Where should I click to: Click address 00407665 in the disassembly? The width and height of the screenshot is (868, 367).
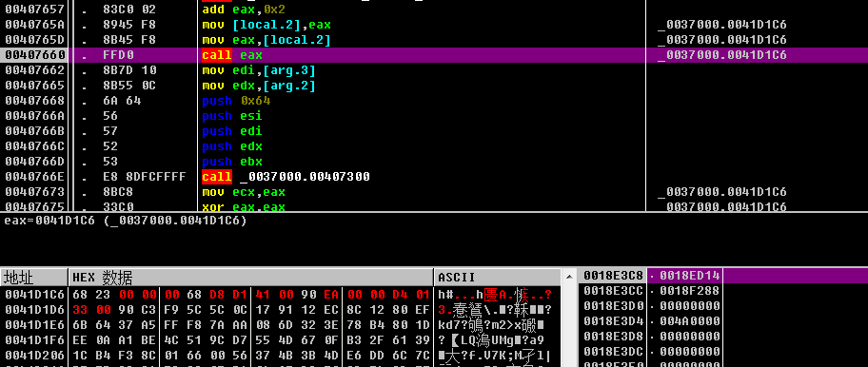click(35, 86)
